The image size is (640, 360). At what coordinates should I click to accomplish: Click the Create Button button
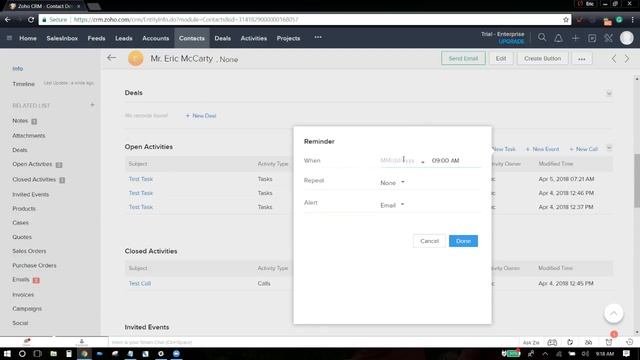pyautogui.click(x=542, y=58)
